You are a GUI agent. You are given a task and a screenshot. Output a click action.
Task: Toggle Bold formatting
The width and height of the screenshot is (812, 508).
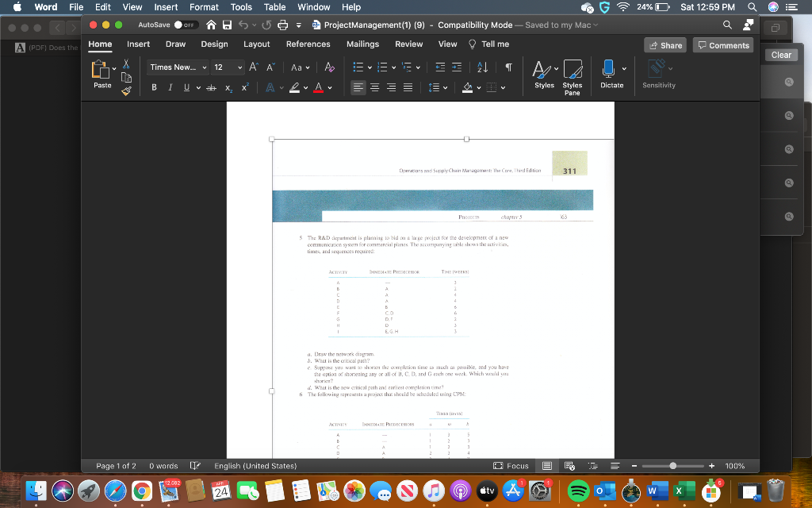pyautogui.click(x=155, y=87)
